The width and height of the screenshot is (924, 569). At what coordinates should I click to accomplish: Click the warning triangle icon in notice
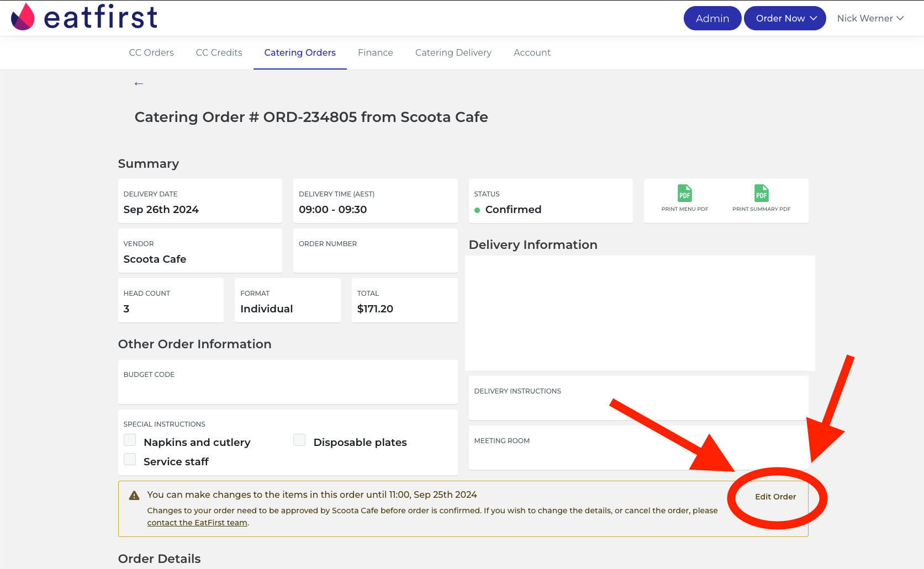tap(134, 495)
